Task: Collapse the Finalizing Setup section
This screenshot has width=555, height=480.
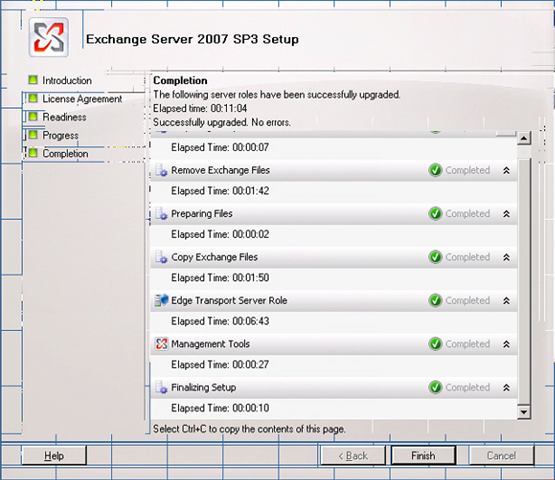Action: click(x=507, y=388)
